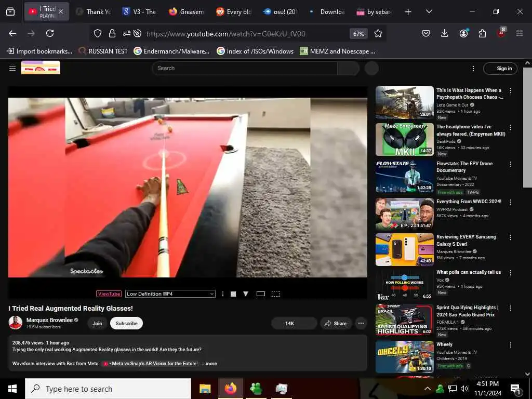532x399 pixels.
Task: Open the volume icon in system tray
Action: 464,389
